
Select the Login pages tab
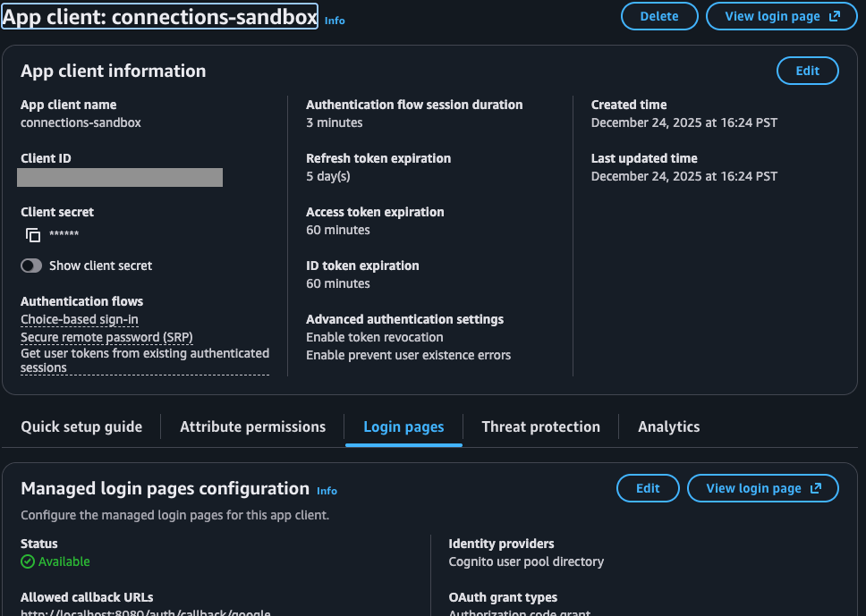(403, 426)
